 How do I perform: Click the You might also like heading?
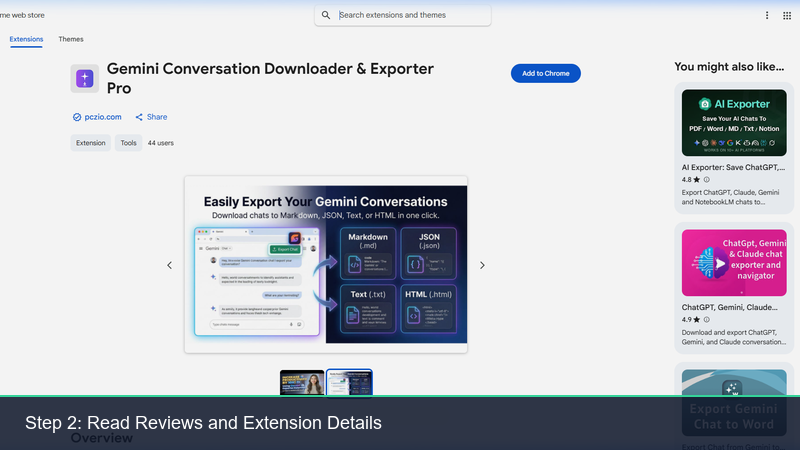[729, 67]
